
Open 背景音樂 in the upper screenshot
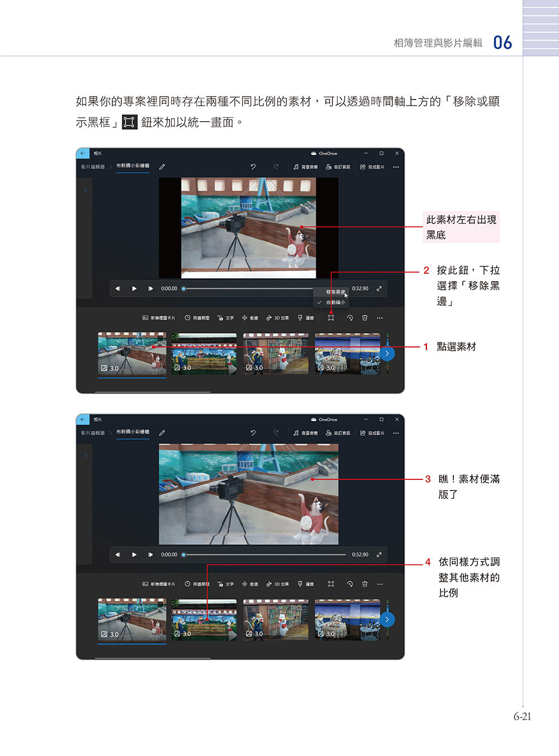pyautogui.click(x=306, y=167)
